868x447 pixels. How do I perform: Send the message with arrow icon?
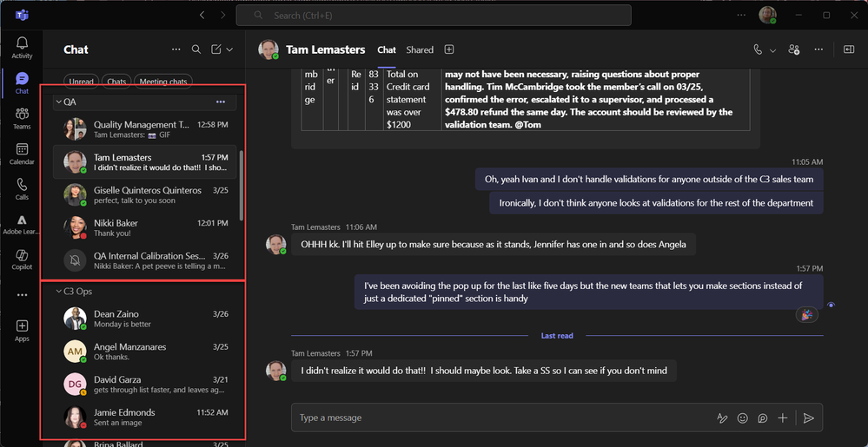808,418
